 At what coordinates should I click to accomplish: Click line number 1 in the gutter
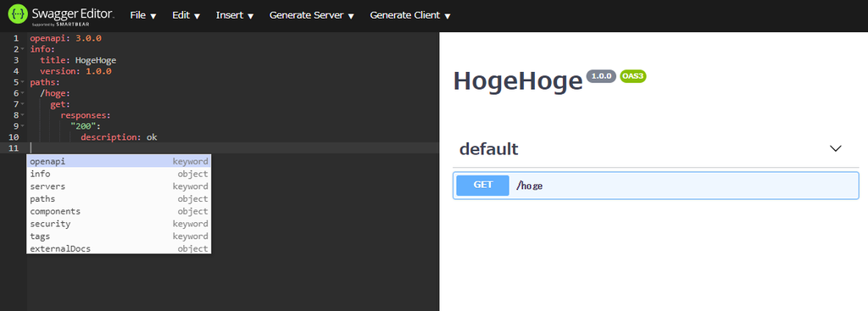pos(16,38)
